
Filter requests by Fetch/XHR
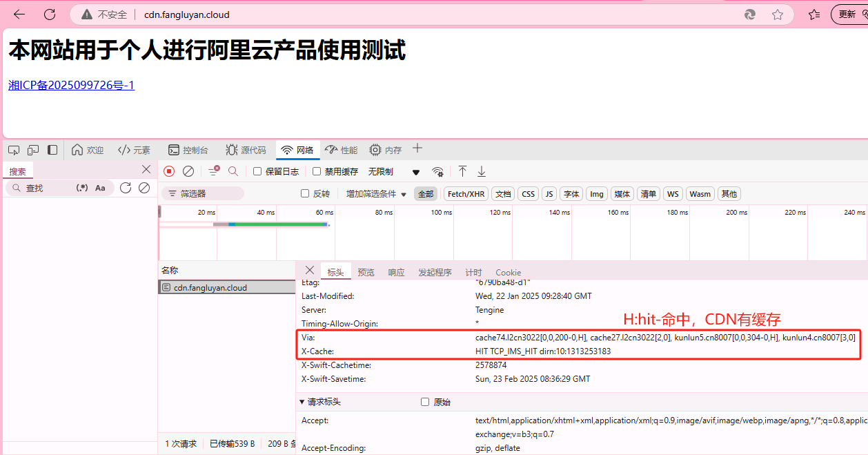tap(466, 194)
